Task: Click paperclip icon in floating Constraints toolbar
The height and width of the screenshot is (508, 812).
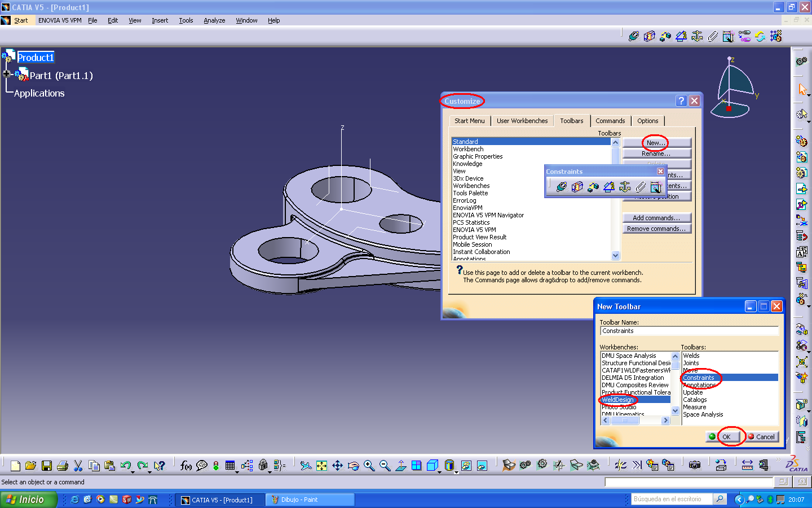Action: tap(641, 187)
